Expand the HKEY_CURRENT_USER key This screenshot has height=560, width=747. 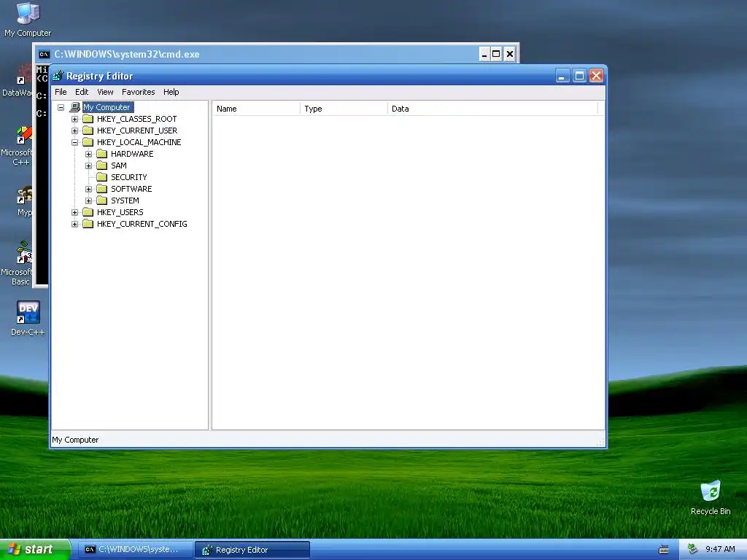[75, 131]
